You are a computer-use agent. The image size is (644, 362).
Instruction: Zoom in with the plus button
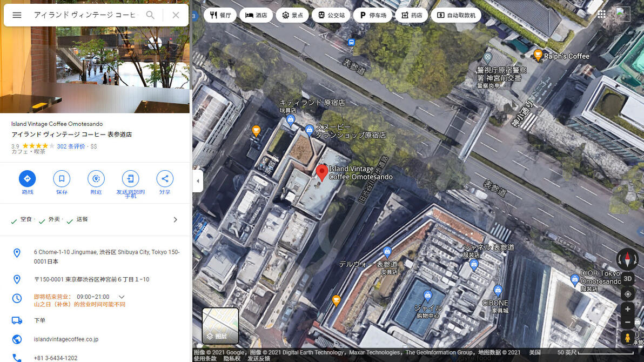tap(628, 309)
